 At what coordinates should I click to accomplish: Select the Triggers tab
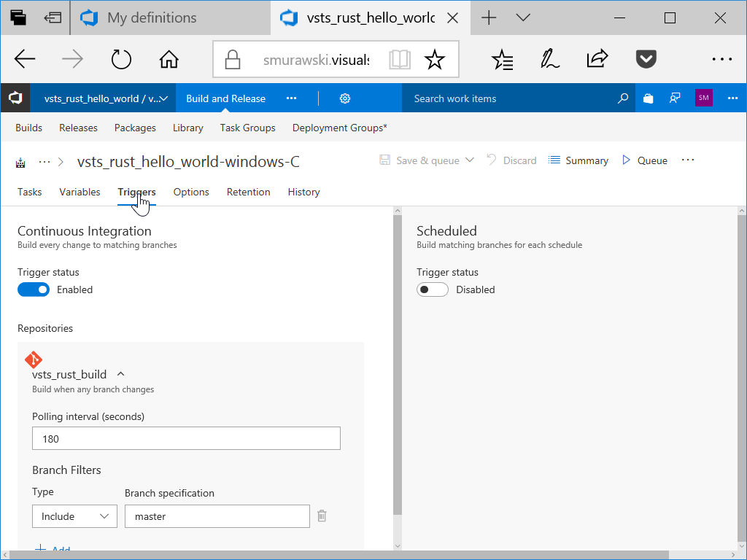pyautogui.click(x=136, y=192)
